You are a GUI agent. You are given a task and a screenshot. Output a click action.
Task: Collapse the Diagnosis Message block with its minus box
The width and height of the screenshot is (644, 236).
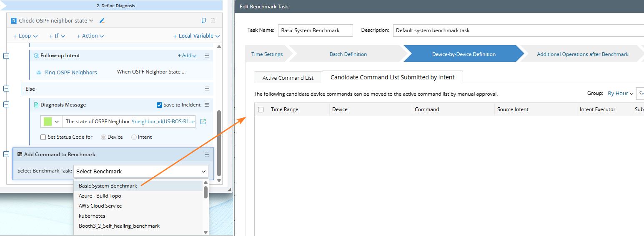coord(6,105)
